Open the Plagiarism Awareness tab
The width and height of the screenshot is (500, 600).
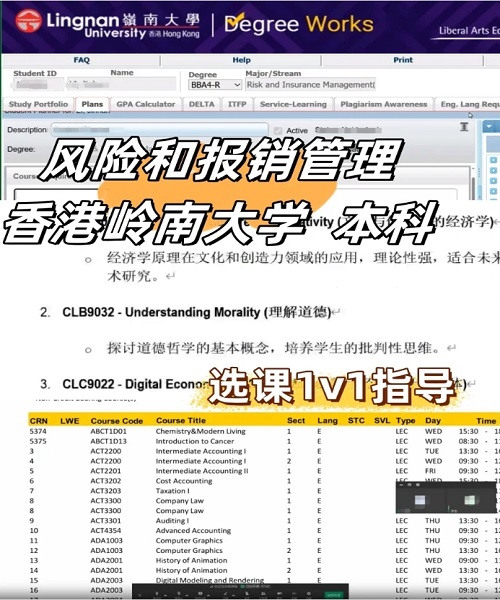click(384, 104)
